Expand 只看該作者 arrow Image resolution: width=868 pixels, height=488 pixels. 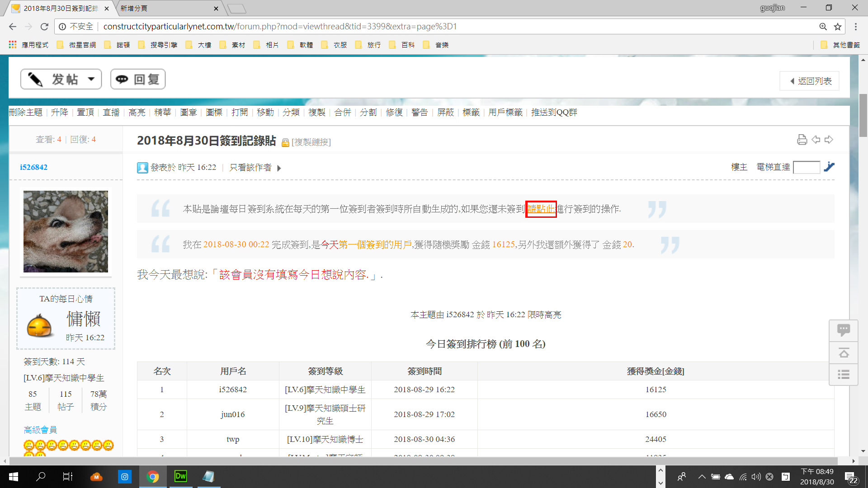click(x=279, y=168)
